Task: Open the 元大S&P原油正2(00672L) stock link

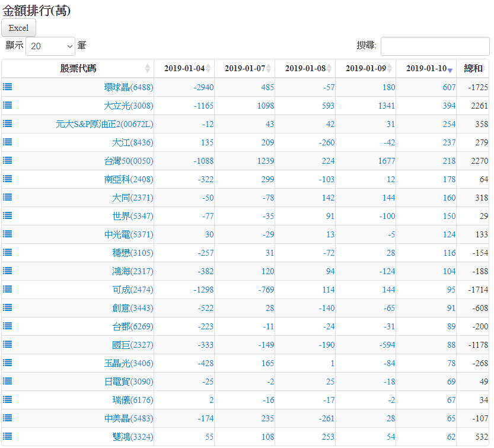Action: 104,124
